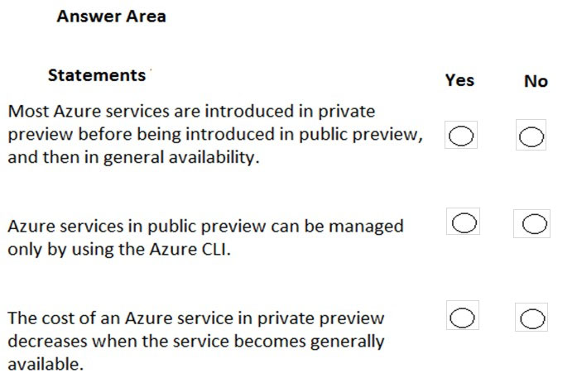The image size is (577, 392).
Task: Click the Yes column header
Action: pyautogui.click(x=459, y=80)
